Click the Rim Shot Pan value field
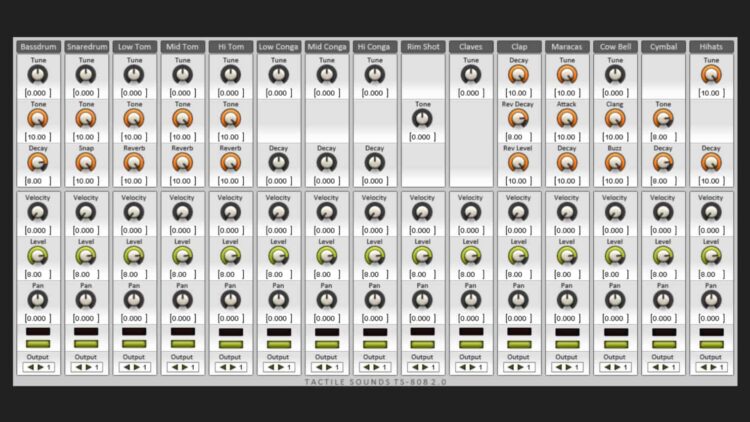This screenshot has height=422, width=750. point(422,318)
